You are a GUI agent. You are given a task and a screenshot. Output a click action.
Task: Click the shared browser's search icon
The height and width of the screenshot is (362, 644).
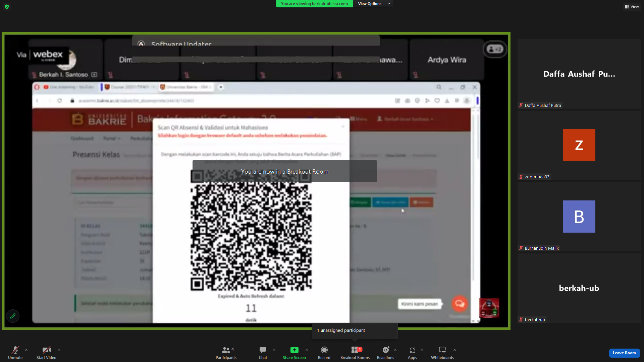439,87
